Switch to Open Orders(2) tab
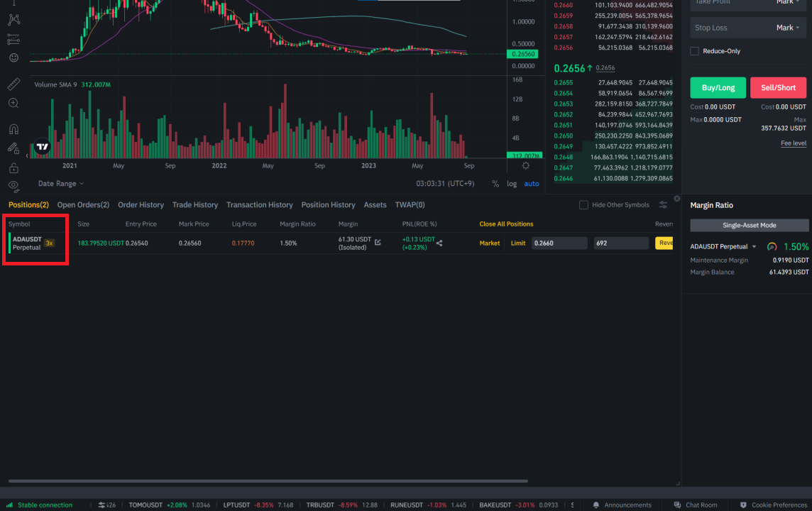Screen dimensions: 812x511 83,205
